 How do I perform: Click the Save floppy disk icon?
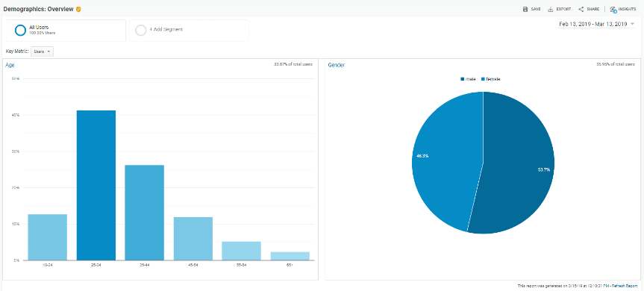(x=525, y=9)
